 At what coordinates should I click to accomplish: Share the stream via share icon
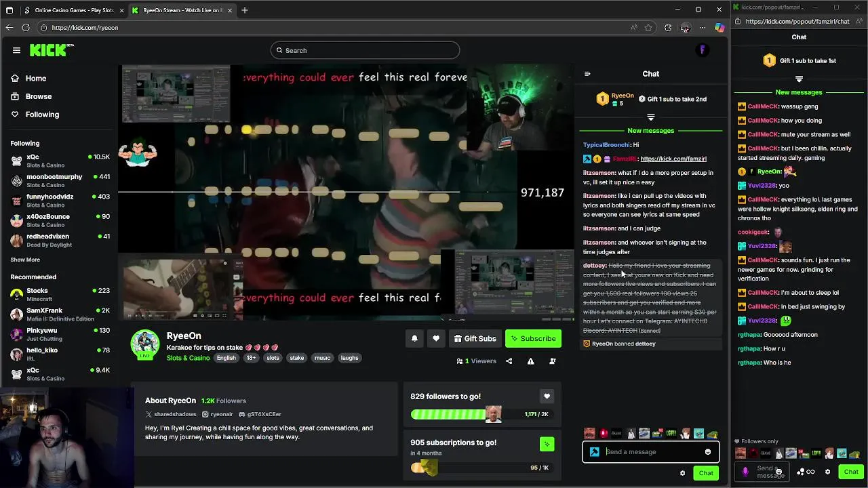[x=509, y=361]
